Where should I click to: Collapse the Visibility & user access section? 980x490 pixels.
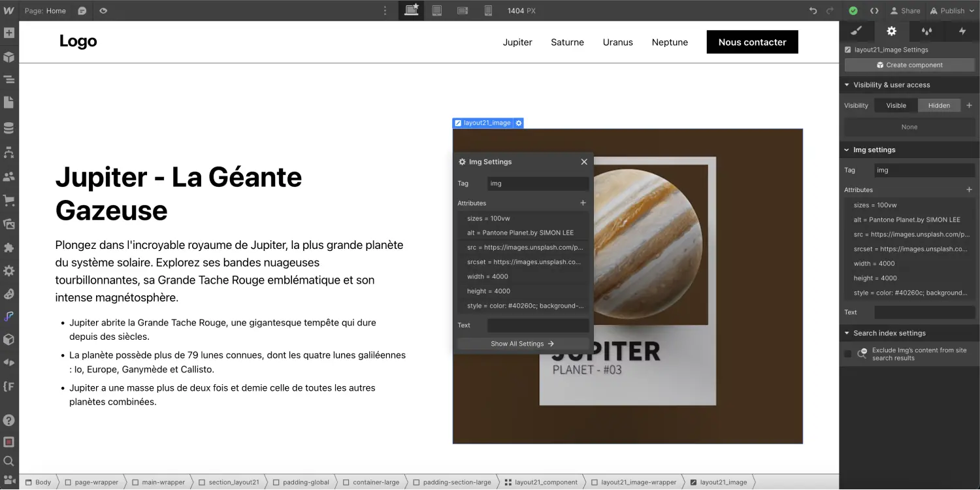tap(848, 84)
